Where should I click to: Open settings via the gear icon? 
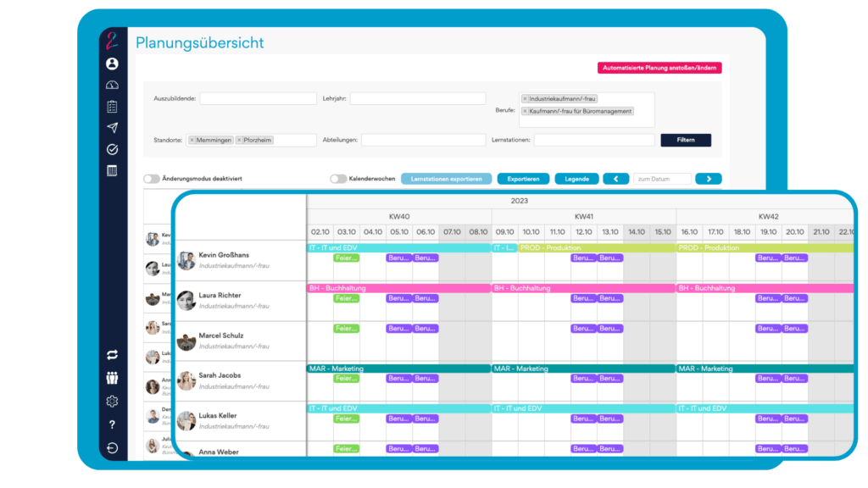(x=113, y=402)
